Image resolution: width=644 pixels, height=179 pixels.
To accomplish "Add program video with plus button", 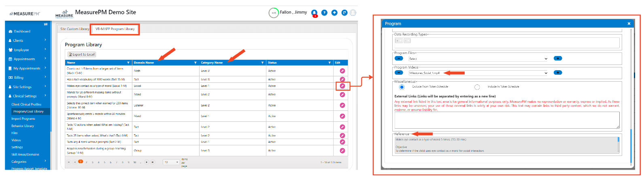I will 558,73.
